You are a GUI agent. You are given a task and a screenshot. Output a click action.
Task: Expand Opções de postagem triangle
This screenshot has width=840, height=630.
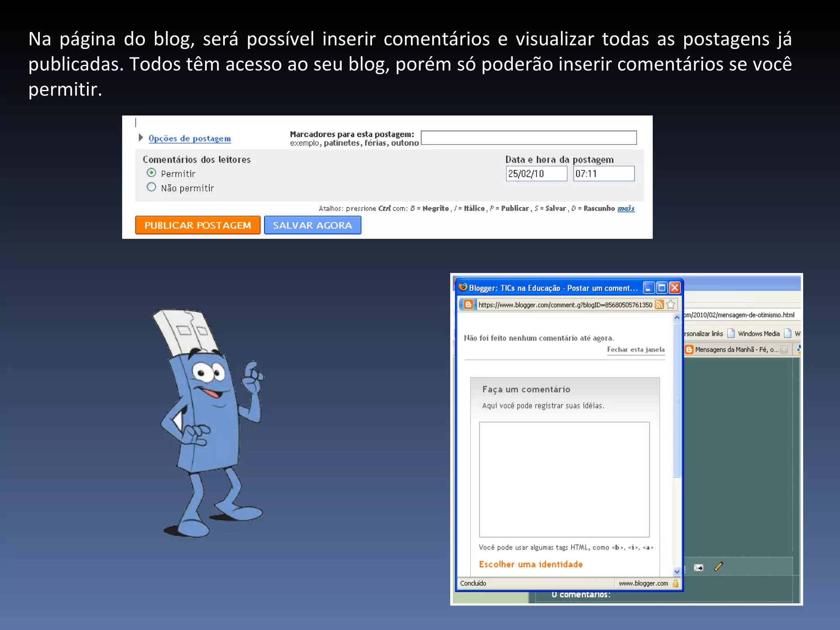(x=141, y=137)
